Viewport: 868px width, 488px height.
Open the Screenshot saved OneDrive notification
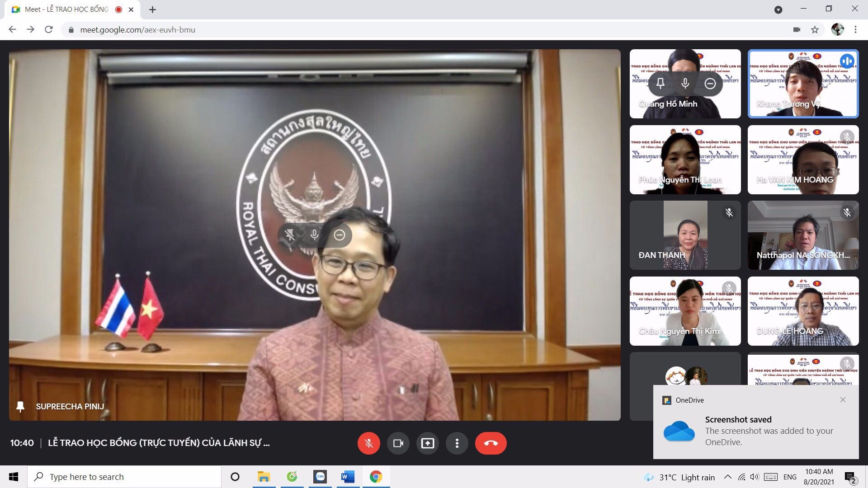[x=756, y=422]
